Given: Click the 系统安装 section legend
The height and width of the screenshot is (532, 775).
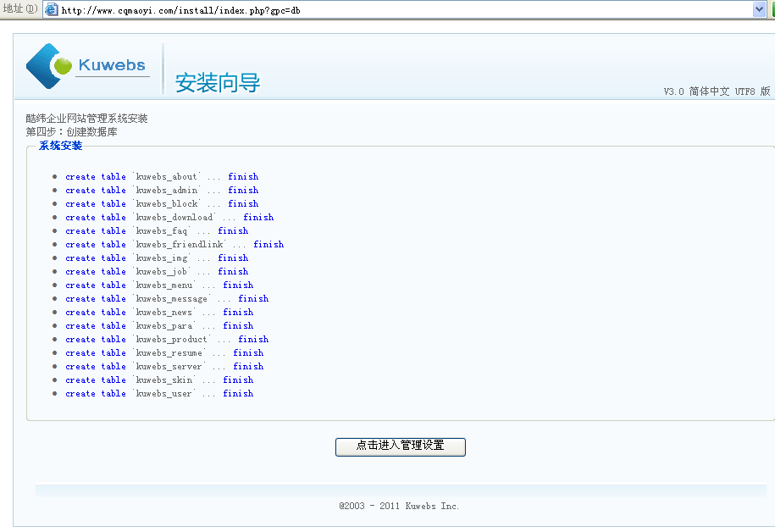Looking at the screenshot, I should click(60, 146).
